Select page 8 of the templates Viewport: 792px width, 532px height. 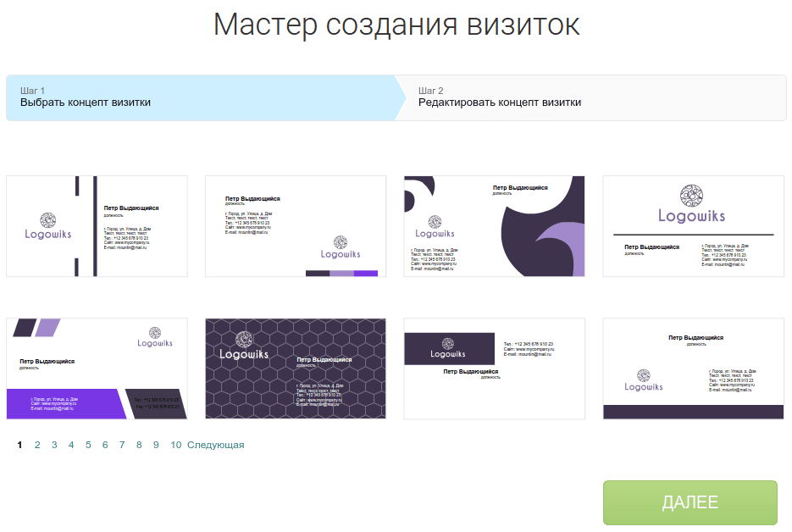tap(139, 445)
